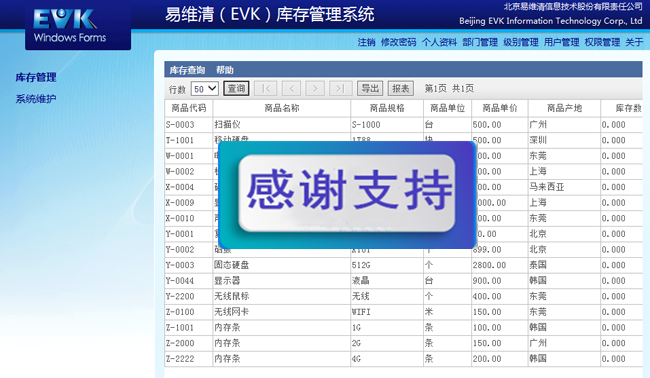Screen dimensions: 650x378
Task: Open the 帮助 help menu
Action: point(225,70)
